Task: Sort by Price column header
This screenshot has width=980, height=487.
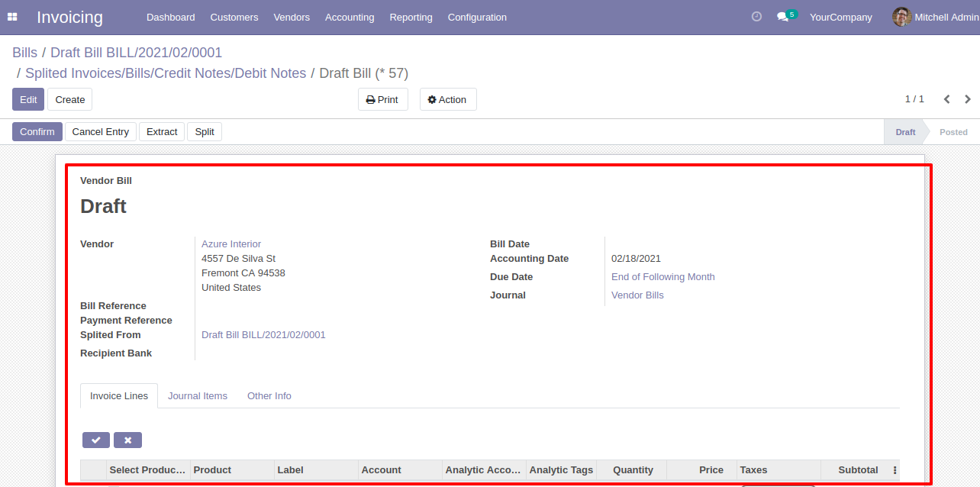Action: [702, 470]
